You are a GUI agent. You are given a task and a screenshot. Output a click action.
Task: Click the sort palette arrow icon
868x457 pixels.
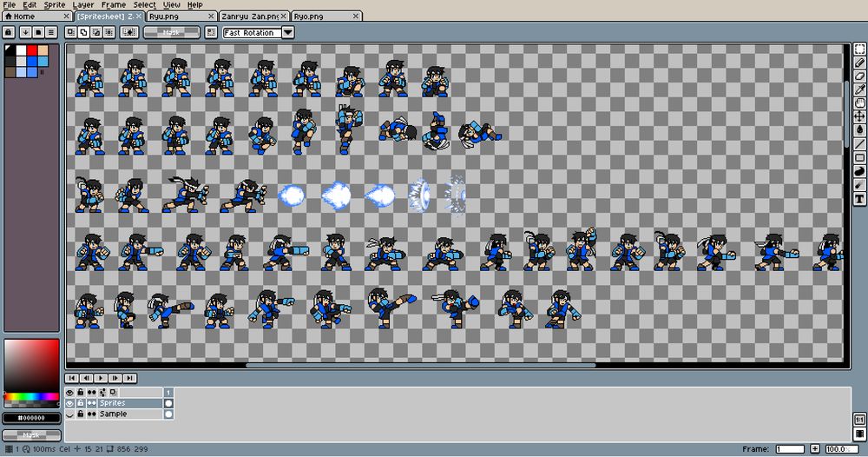point(25,33)
